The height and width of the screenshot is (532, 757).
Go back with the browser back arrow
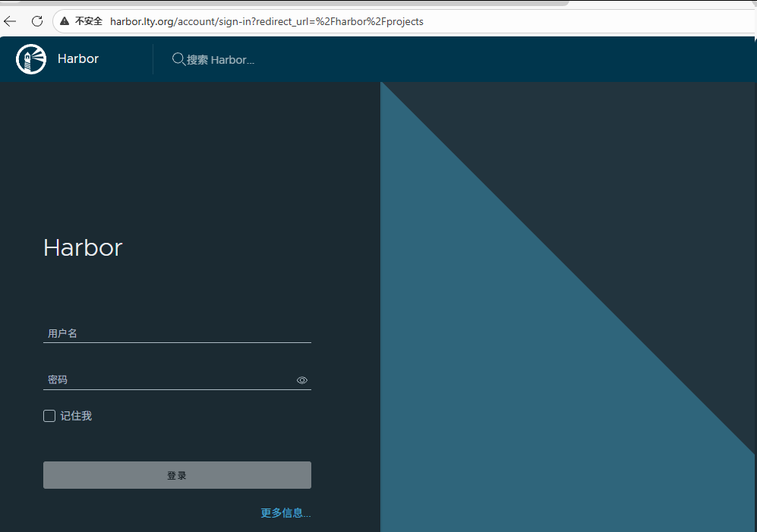pyautogui.click(x=10, y=21)
